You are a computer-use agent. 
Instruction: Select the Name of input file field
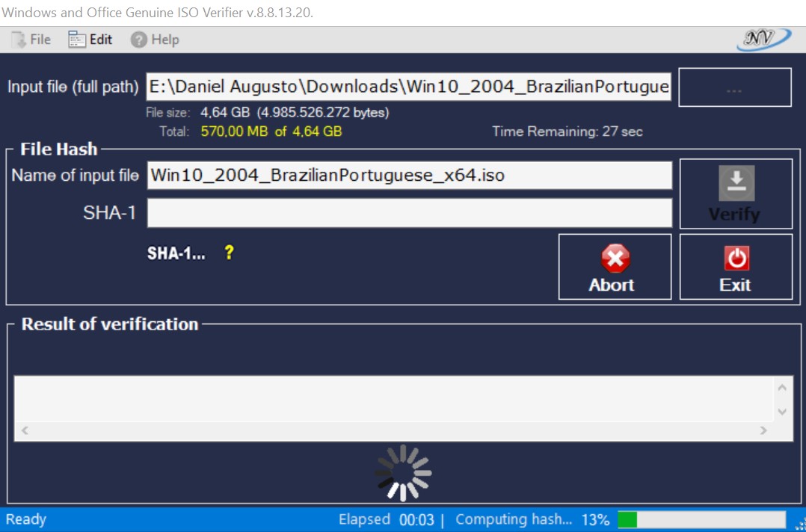pyautogui.click(x=410, y=176)
